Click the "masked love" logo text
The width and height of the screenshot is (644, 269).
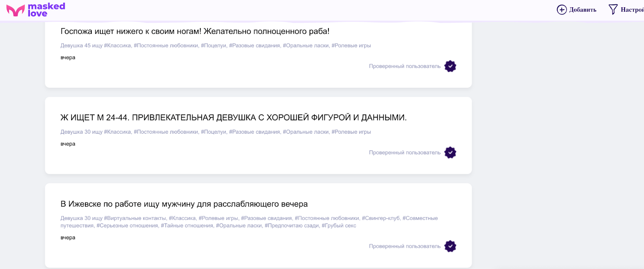pos(46,10)
